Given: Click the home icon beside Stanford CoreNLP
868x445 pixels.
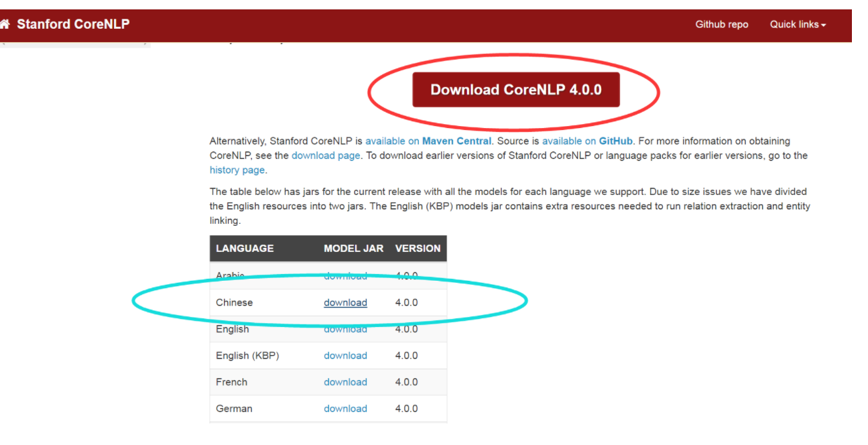Looking at the screenshot, I should click(x=5, y=24).
